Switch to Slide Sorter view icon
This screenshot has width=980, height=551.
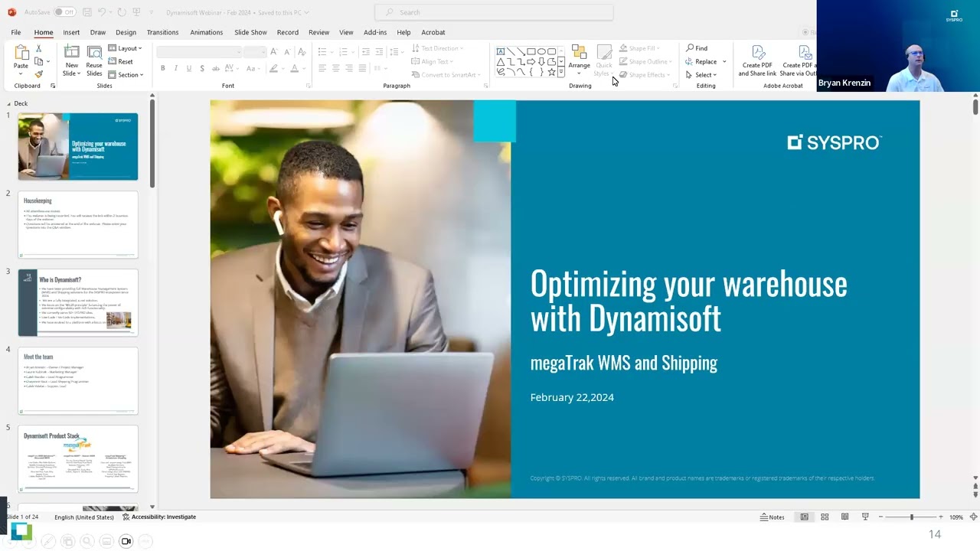825,517
